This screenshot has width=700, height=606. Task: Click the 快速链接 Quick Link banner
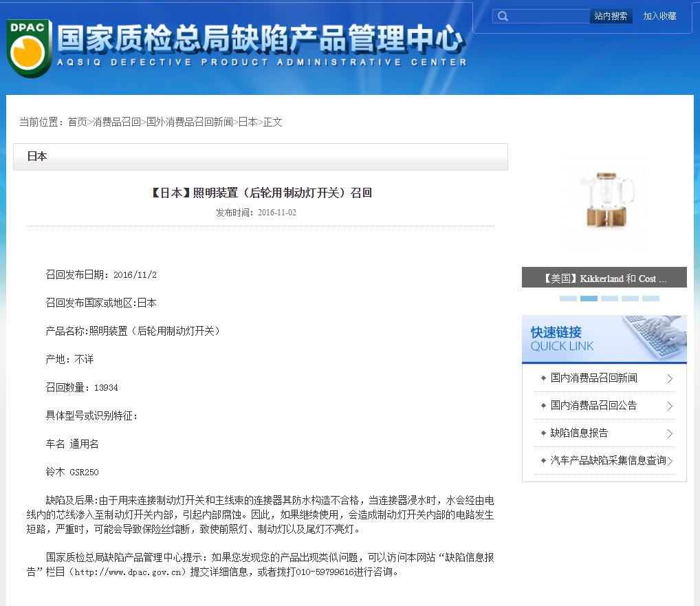click(x=604, y=338)
